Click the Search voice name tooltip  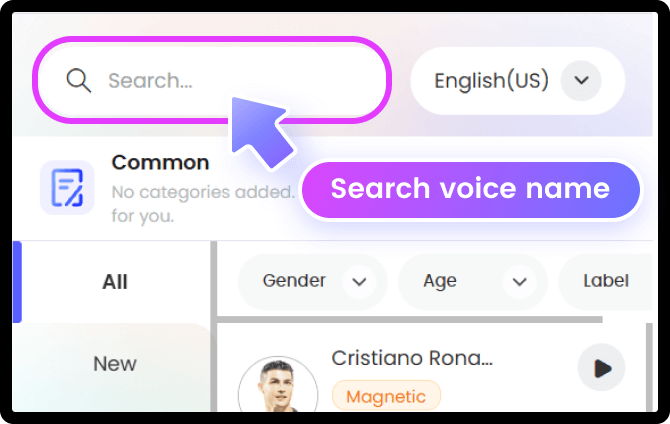click(470, 188)
